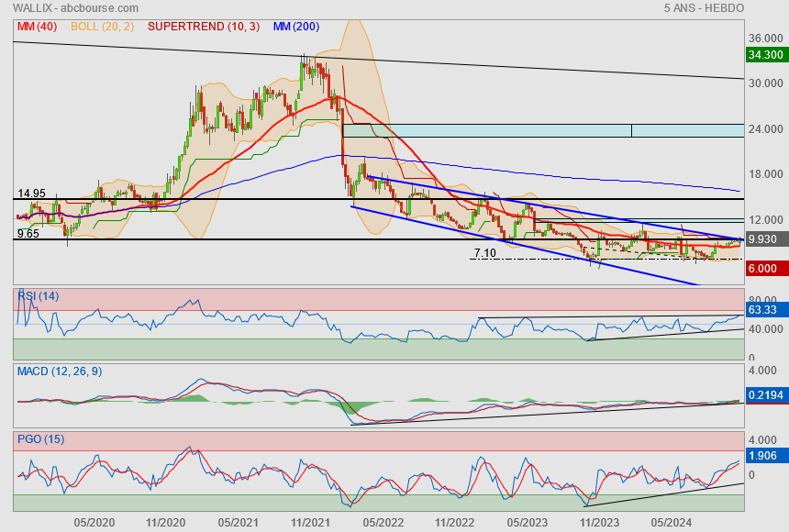Viewport: 789px width, 532px height.
Task: Click the 7.10 support level label
Action: tap(485, 253)
